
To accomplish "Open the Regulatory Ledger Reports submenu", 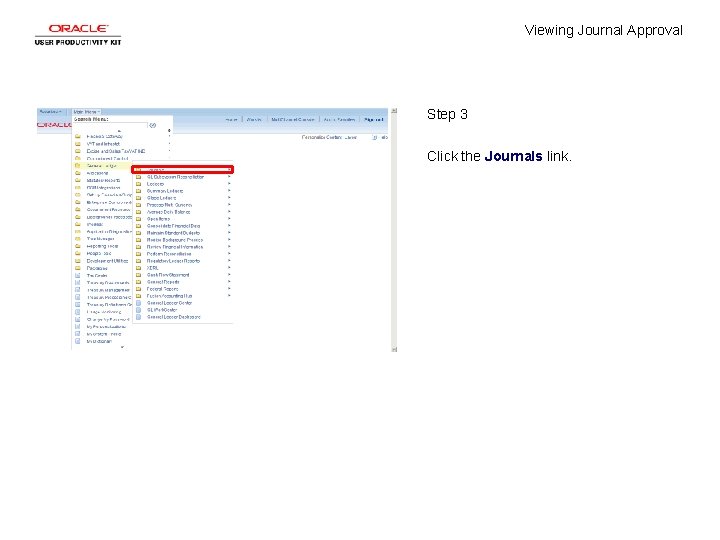I will (173, 261).
